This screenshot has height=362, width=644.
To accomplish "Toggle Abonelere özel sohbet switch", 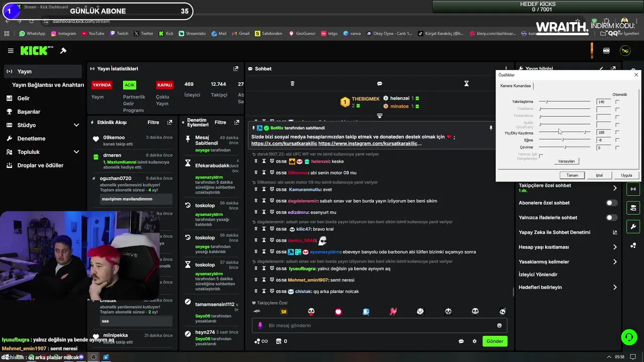I will [x=611, y=203].
